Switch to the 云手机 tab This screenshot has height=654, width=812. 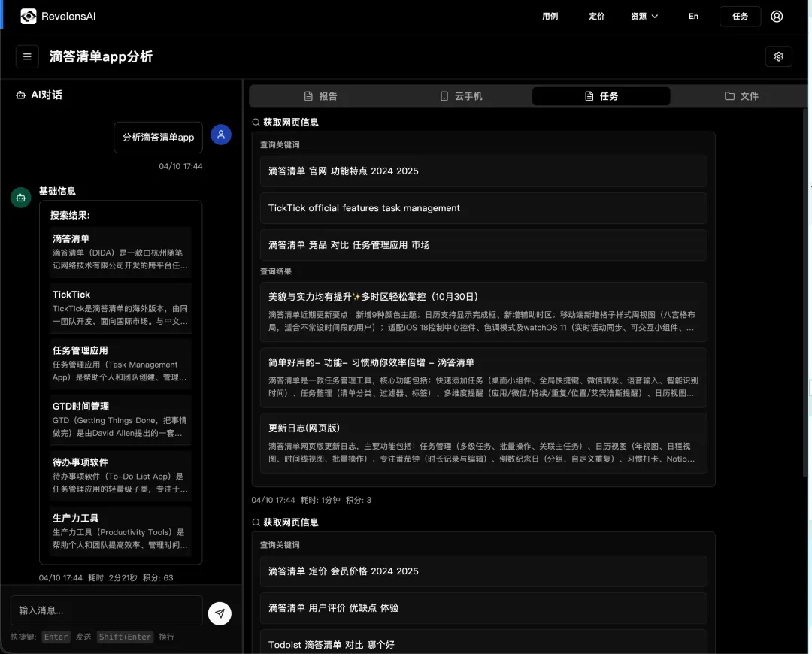tap(462, 96)
